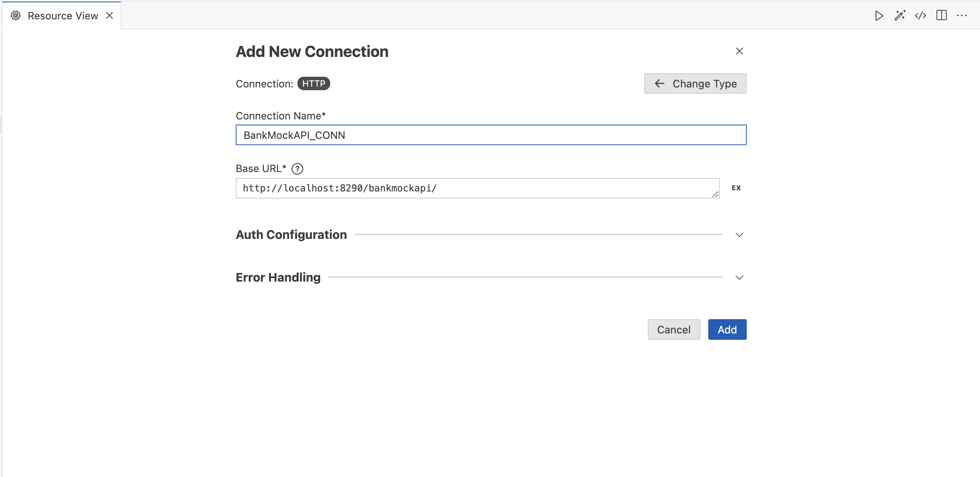Show source code view icon
The height and width of the screenshot is (477, 980).
tap(921, 16)
